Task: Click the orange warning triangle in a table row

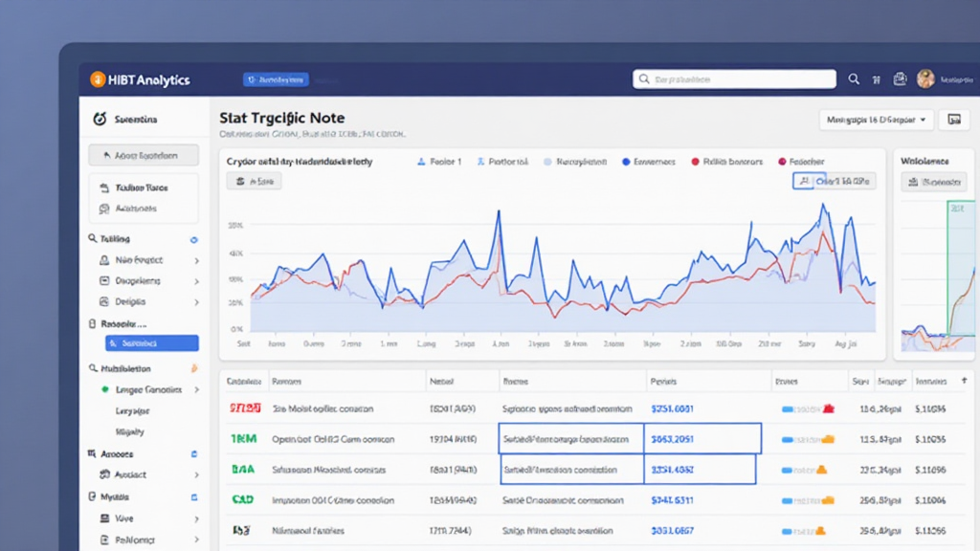Action: (822, 469)
